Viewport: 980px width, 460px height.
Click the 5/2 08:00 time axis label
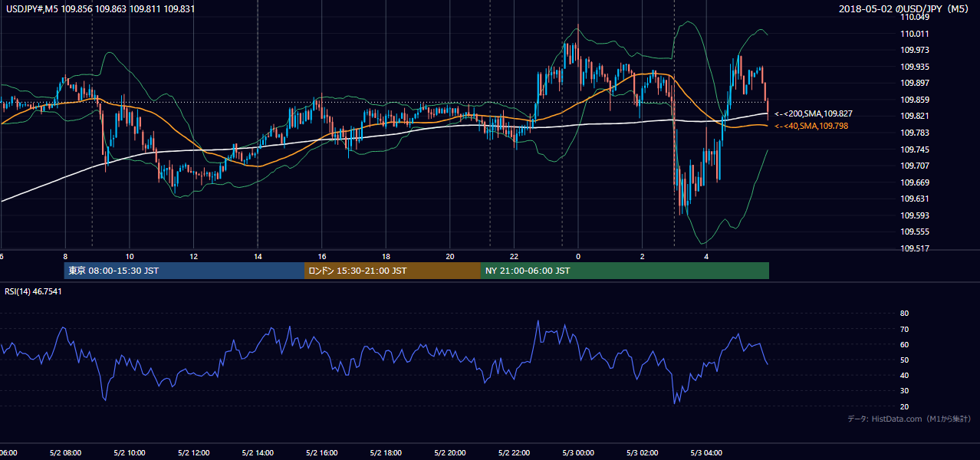pyautogui.click(x=65, y=452)
